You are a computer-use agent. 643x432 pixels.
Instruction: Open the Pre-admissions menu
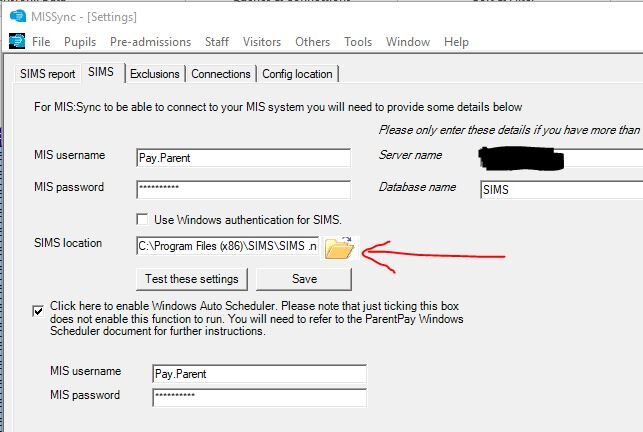(x=150, y=42)
